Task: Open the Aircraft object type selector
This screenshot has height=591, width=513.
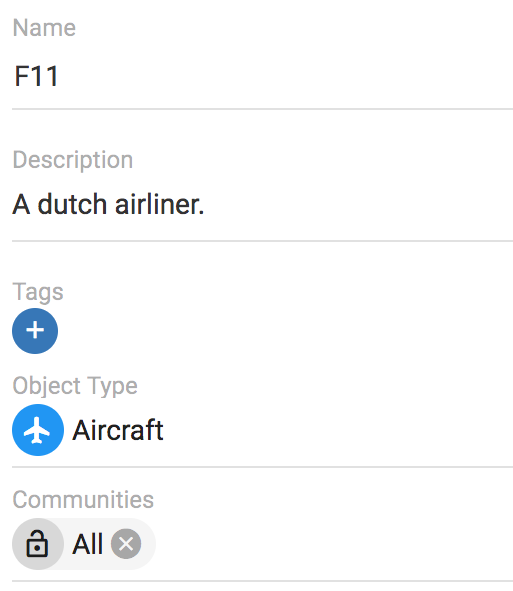Action: (x=262, y=430)
